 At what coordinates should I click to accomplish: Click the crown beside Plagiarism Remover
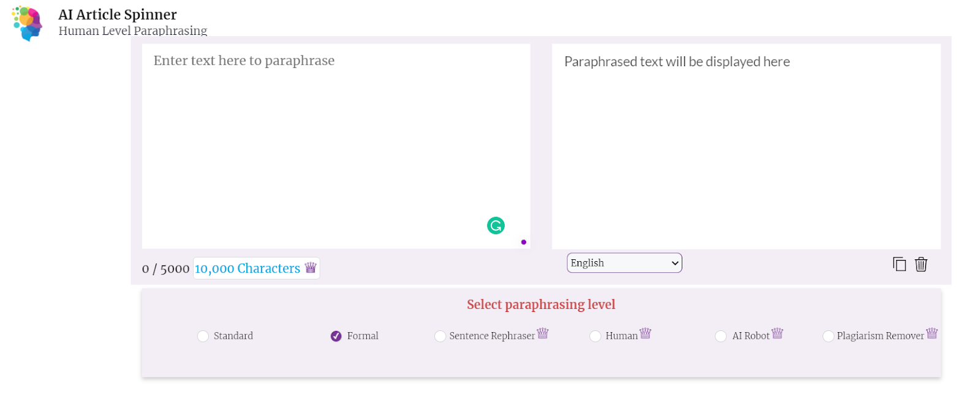[x=932, y=333]
